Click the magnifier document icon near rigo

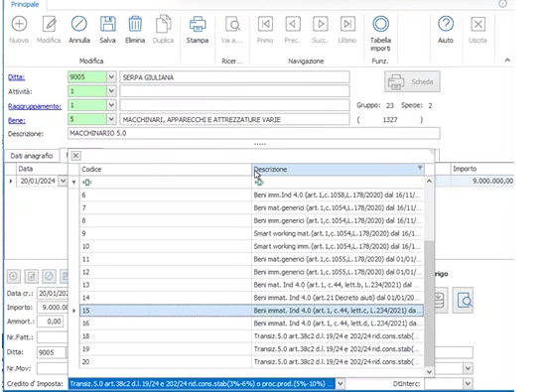tap(464, 300)
